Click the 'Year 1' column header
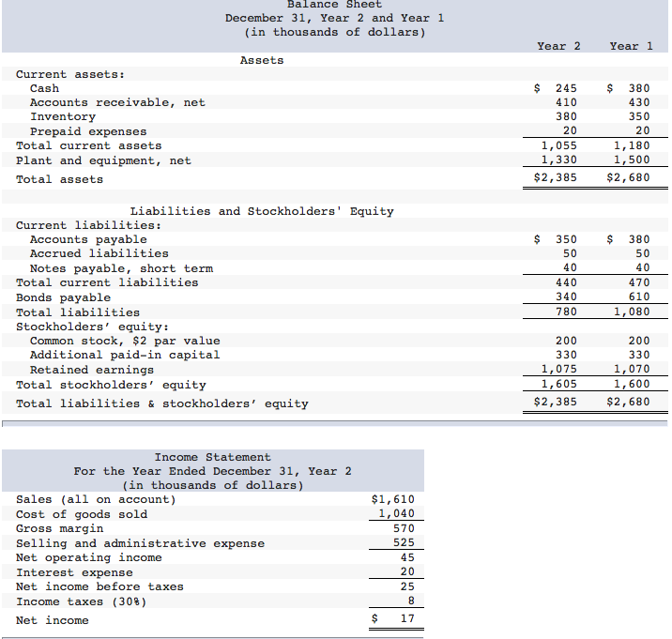The image size is (672, 639). (x=632, y=46)
